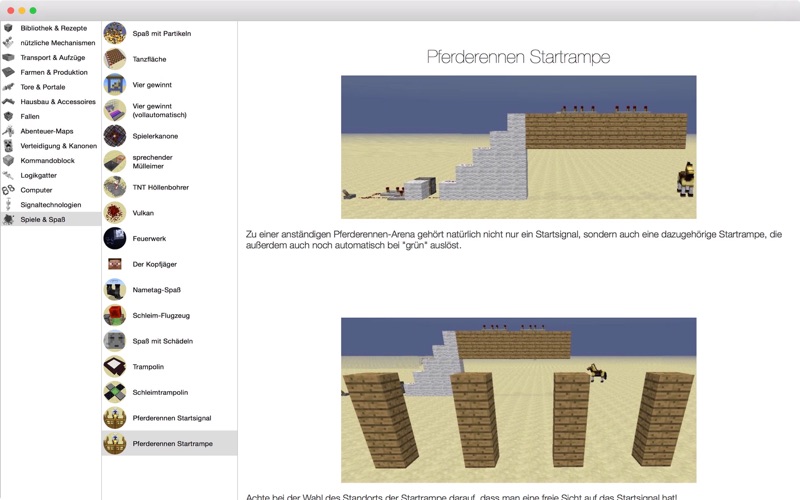800x500 pixels.
Task: Click the Spiele & Spaß category icon
Action: 8,219
